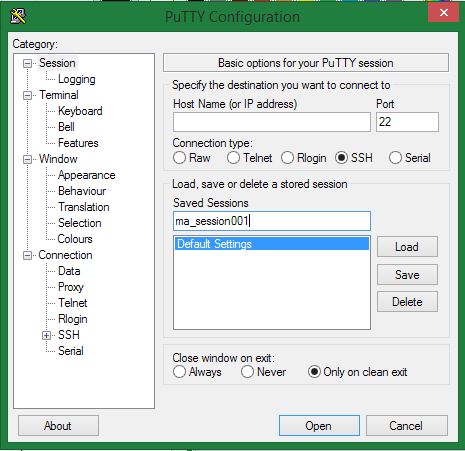Save the session with Save button

pyautogui.click(x=407, y=275)
